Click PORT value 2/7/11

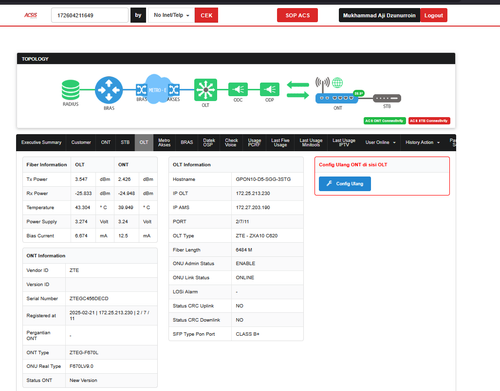coord(242,221)
